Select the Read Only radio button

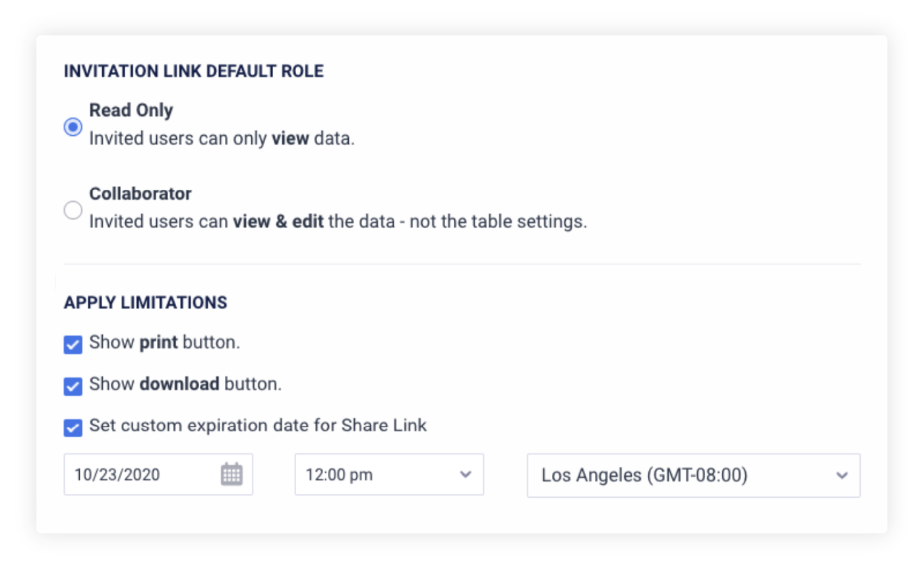pos(73,126)
